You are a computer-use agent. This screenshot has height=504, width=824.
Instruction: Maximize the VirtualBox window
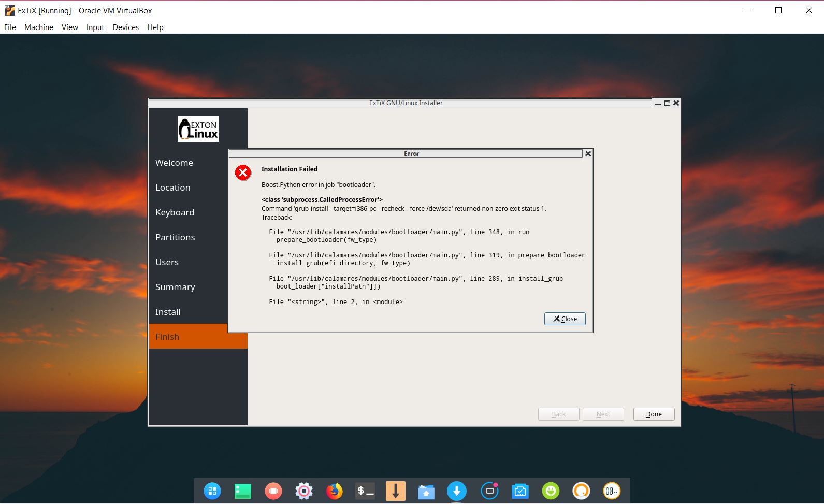[x=778, y=10]
